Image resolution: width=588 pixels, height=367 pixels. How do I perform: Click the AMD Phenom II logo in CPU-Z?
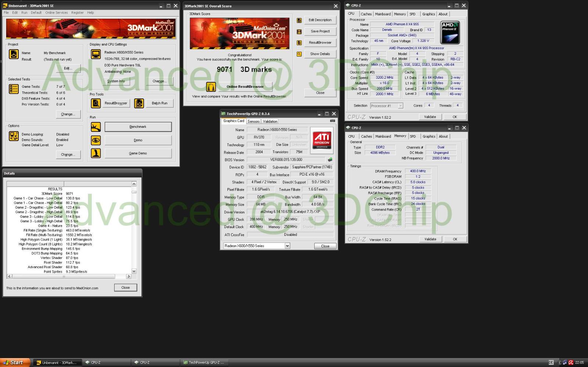click(450, 33)
